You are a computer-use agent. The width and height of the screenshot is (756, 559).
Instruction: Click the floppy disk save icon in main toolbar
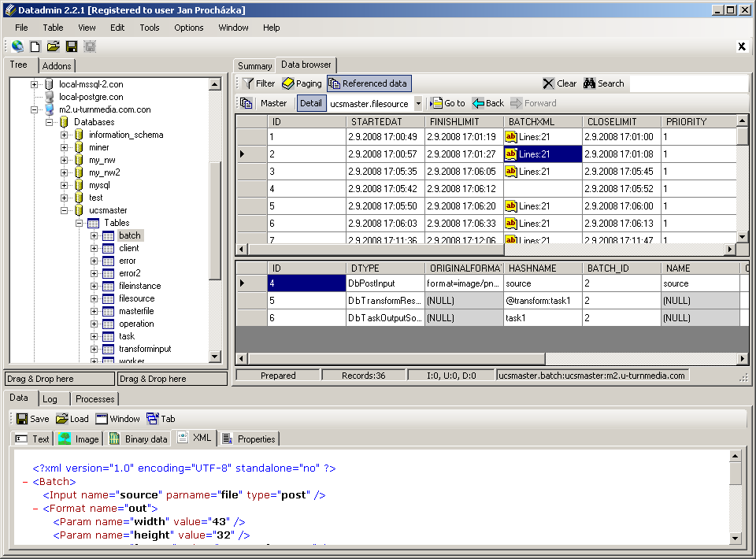[x=72, y=46]
